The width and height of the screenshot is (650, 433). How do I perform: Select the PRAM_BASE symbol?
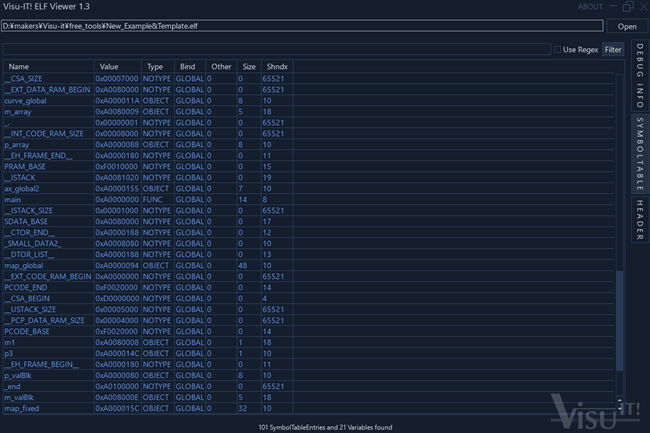(308, 167)
